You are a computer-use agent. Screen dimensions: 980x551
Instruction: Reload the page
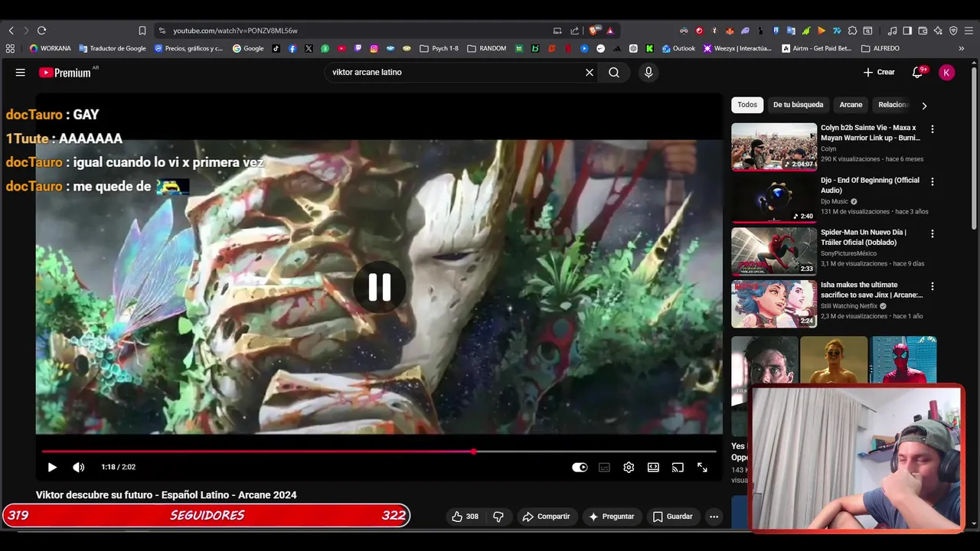[x=41, y=31]
